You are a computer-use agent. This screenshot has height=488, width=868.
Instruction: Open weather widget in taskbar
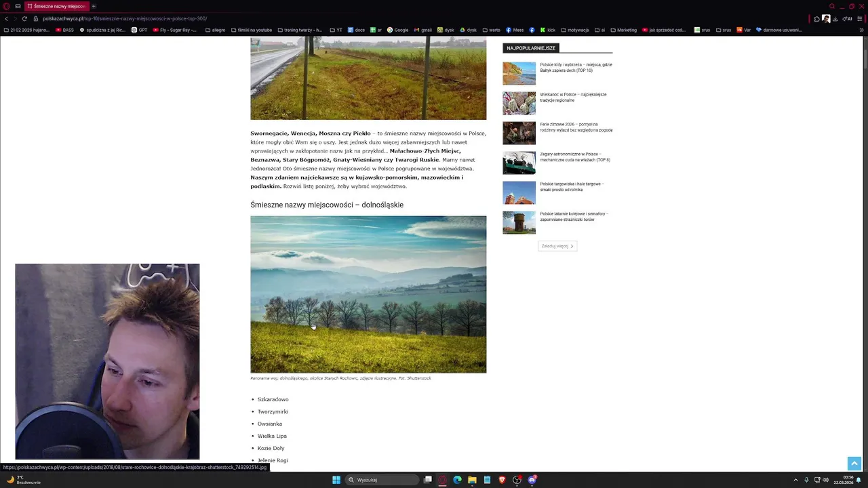point(23,480)
